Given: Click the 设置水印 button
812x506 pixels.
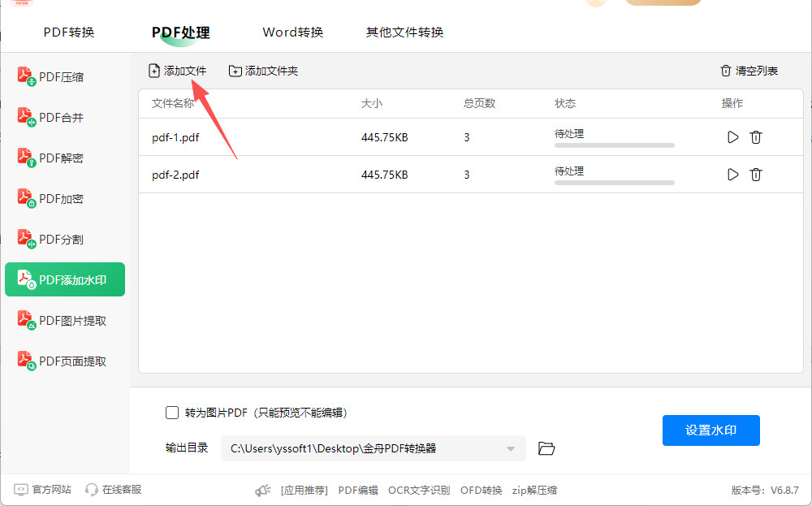Looking at the screenshot, I should pos(711,430).
